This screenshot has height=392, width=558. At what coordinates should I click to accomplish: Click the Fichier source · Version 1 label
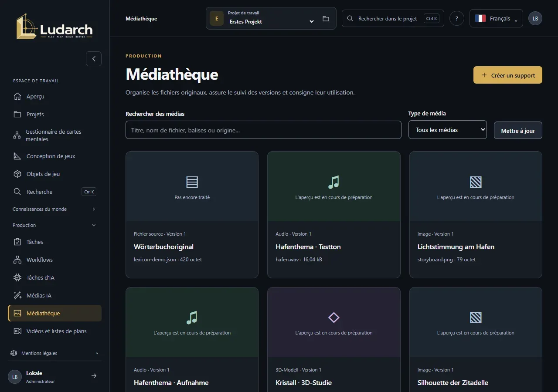pos(160,234)
